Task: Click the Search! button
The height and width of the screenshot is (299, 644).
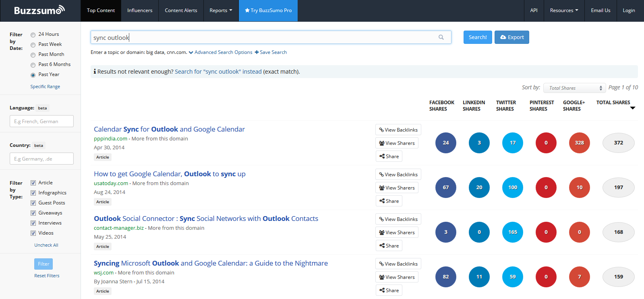Action: click(x=478, y=37)
